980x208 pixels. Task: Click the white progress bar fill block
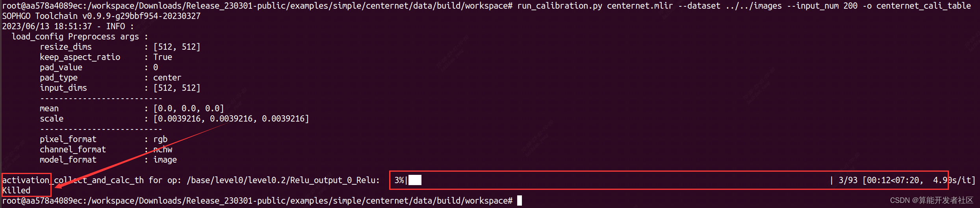[x=415, y=180]
